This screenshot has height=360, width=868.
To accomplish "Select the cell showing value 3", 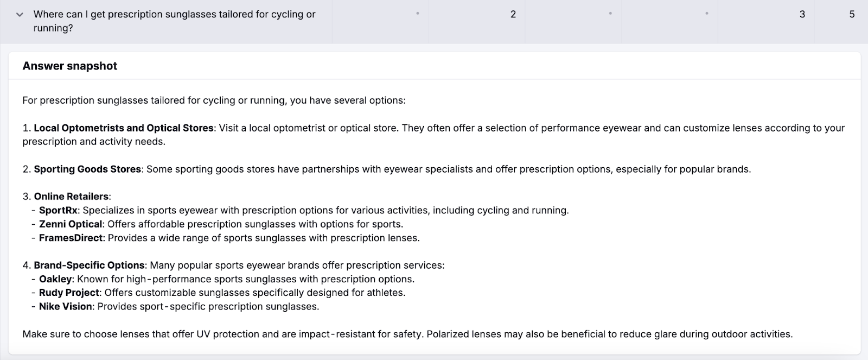I will coord(801,14).
